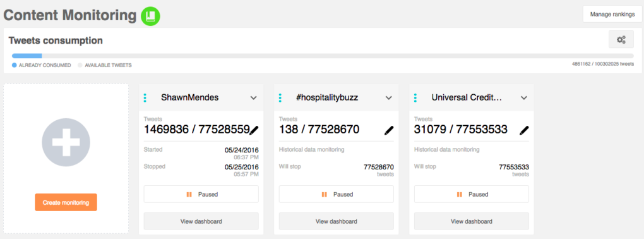View dashboard for ShawnMendes
644x239 pixels.
click(201, 221)
